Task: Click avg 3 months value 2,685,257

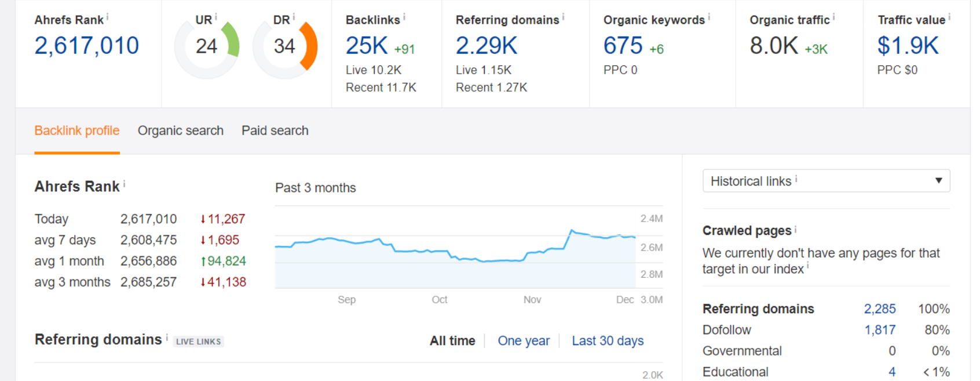Action: click(x=149, y=282)
